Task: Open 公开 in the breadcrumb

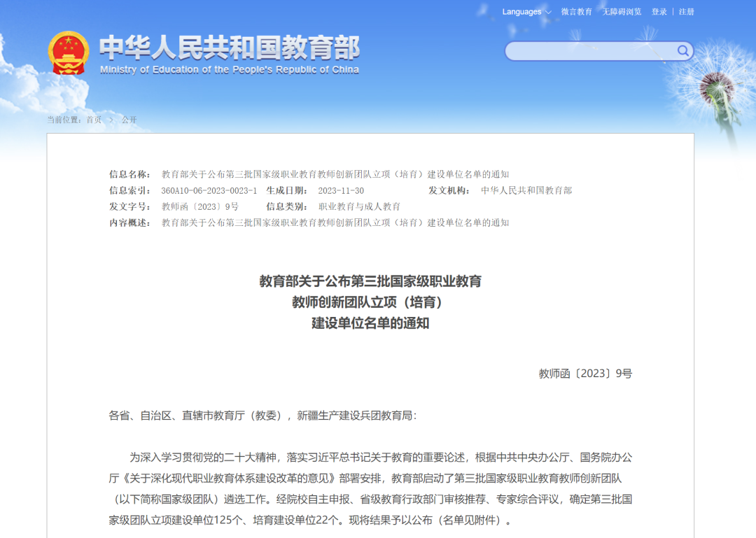Action: [129, 120]
